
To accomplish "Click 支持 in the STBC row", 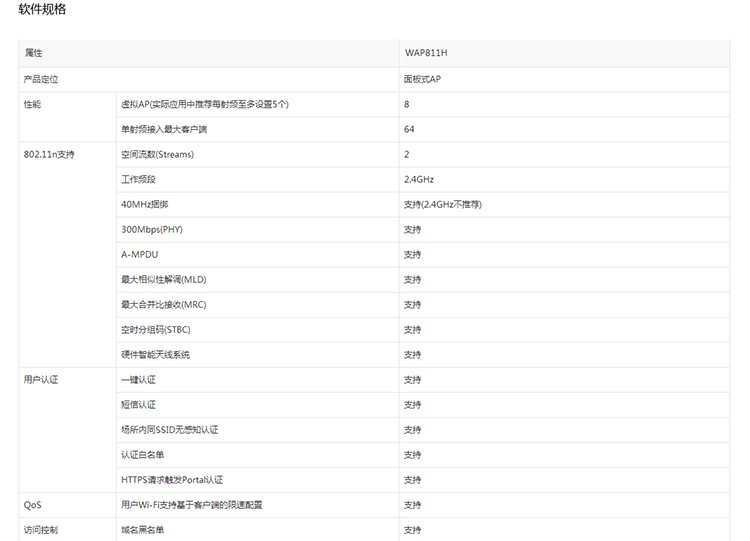I will coord(564,330).
